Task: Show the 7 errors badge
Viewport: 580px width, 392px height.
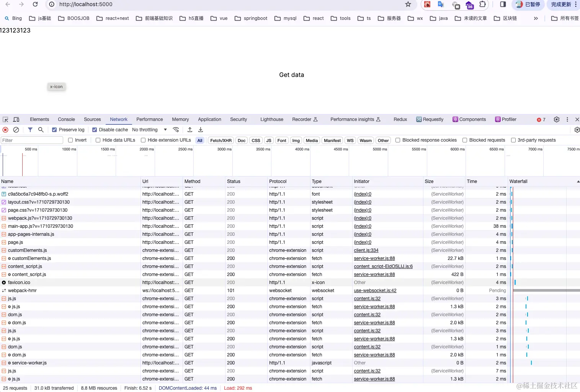Action: [541, 119]
